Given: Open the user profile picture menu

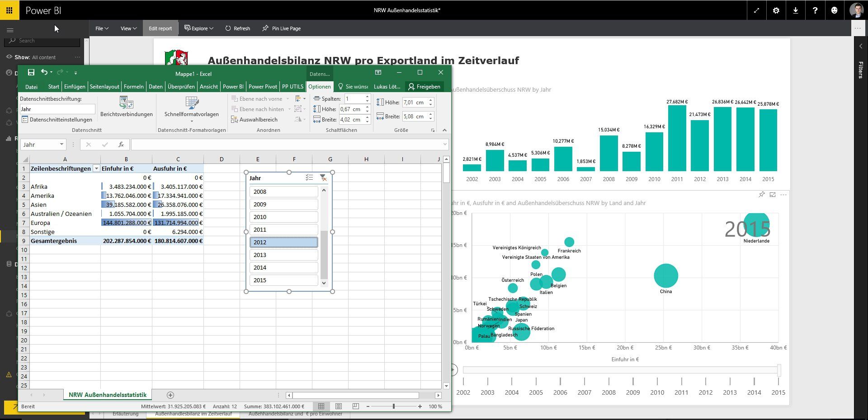Looking at the screenshot, I should (856, 10).
